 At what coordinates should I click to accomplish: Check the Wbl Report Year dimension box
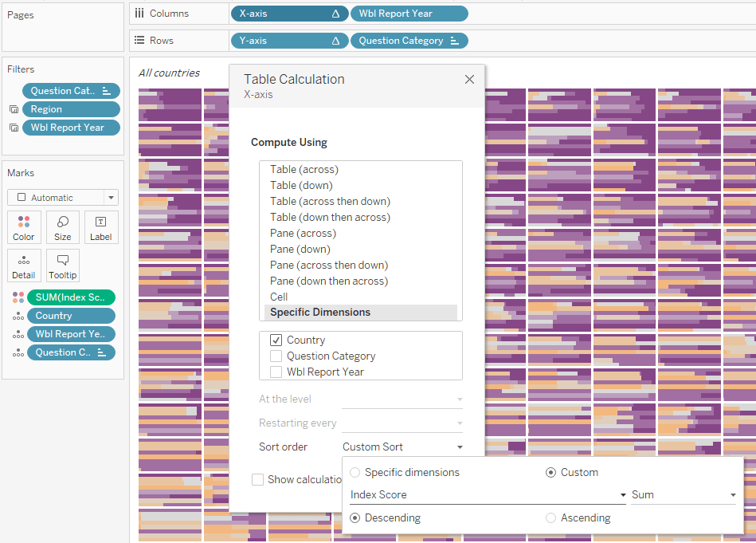pos(276,372)
